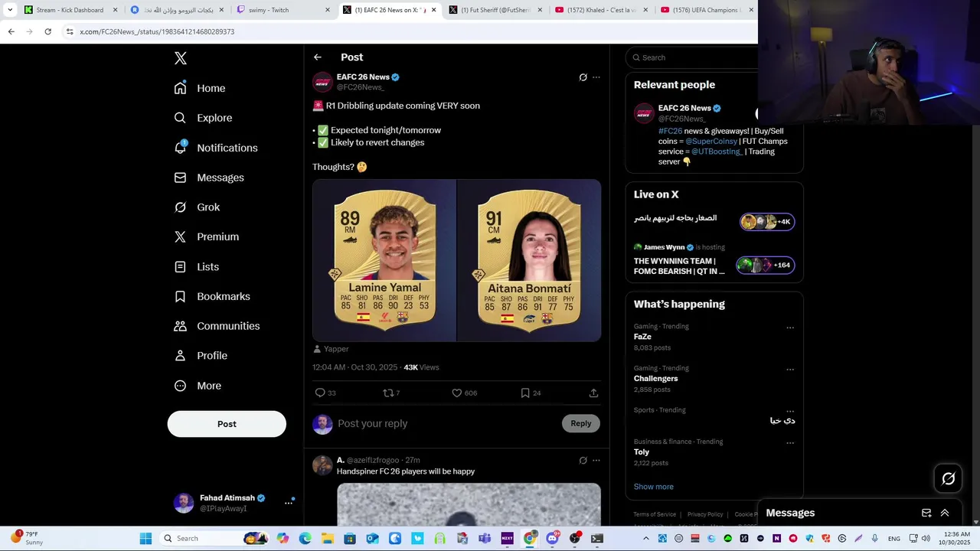Open EAFC 26 News under Relevant people
Viewport: 980px width, 551px height.
coord(684,108)
